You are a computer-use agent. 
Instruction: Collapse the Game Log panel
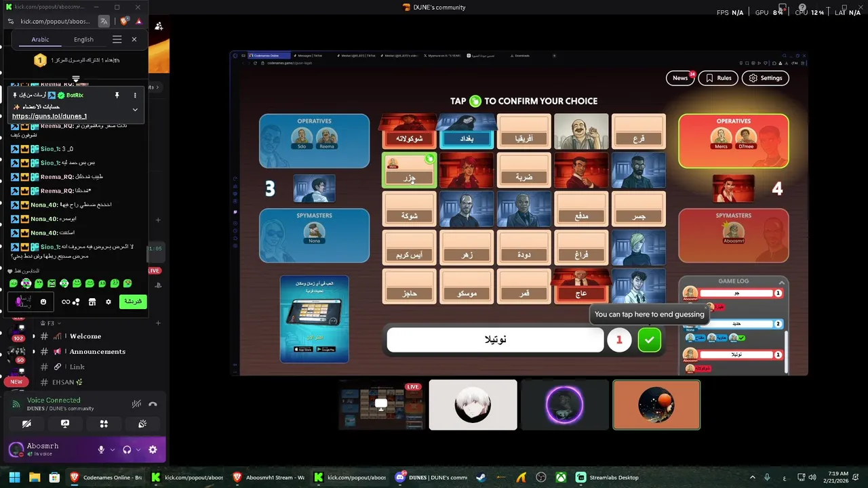(x=781, y=281)
